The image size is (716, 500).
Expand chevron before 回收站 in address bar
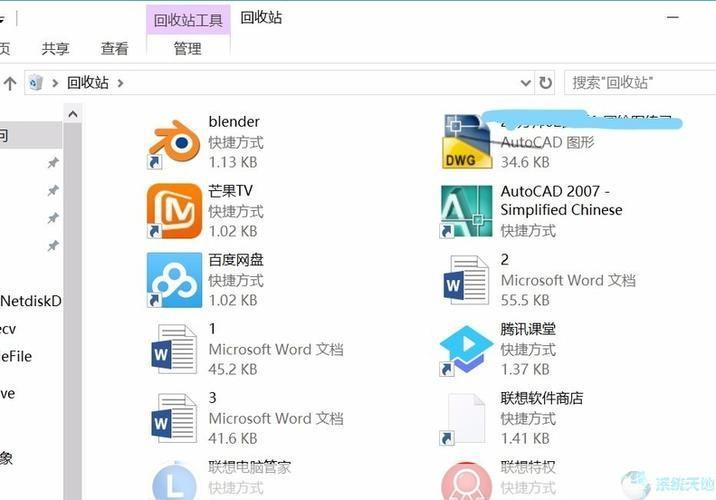tap(55, 83)
